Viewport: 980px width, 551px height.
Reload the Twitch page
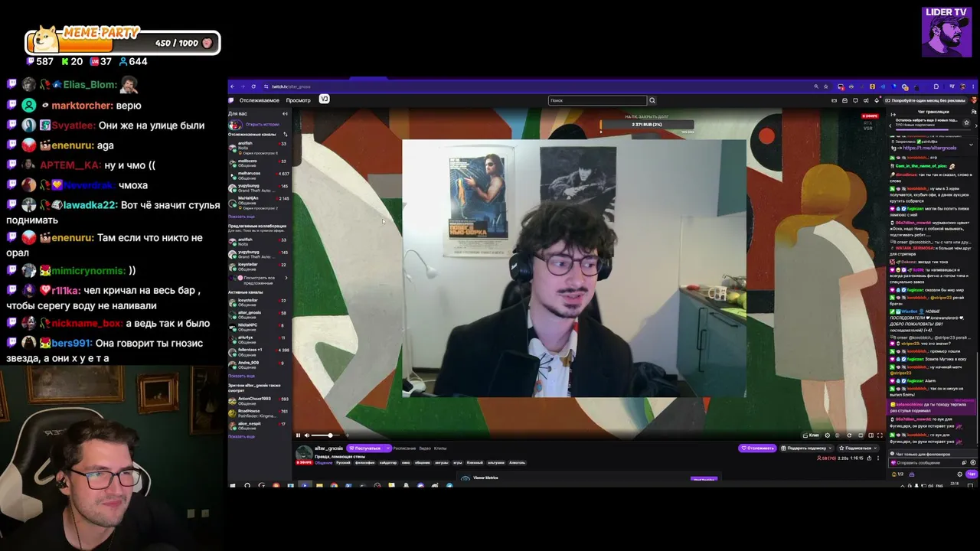click(255, 86)
